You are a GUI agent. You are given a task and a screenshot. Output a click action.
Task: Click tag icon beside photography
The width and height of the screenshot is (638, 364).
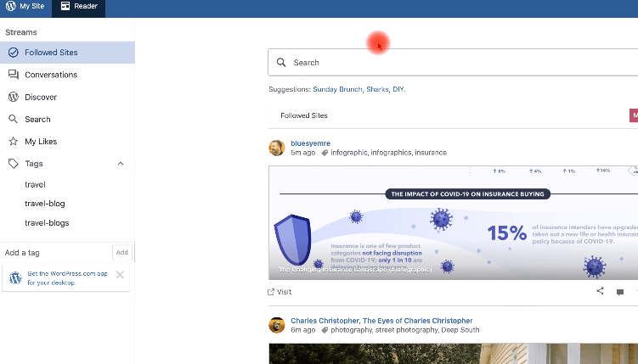pyautogui.click(x=325, y=330)
